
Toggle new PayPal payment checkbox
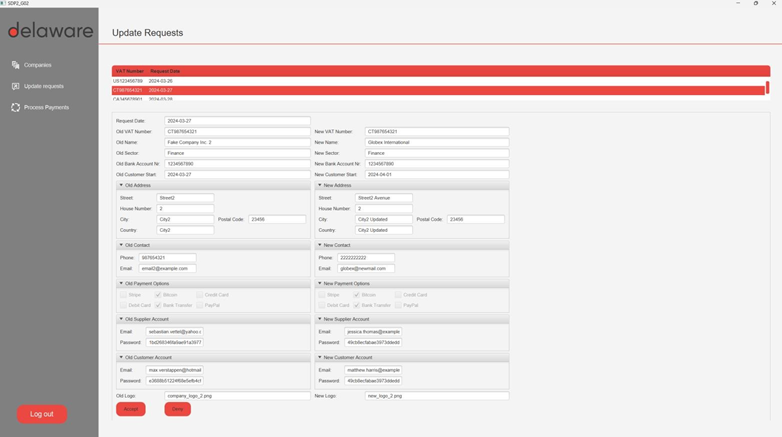[x=398, y=305]
